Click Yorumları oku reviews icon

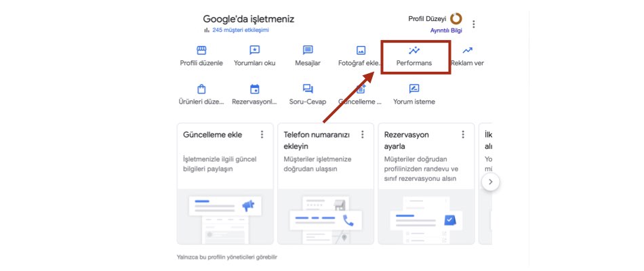[x=255, y=51]
